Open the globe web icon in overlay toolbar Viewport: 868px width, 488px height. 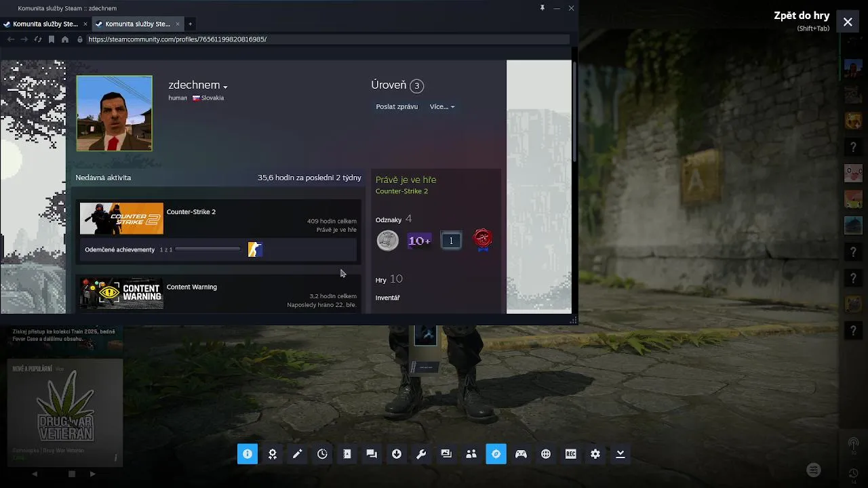click(x=546, y=454)
